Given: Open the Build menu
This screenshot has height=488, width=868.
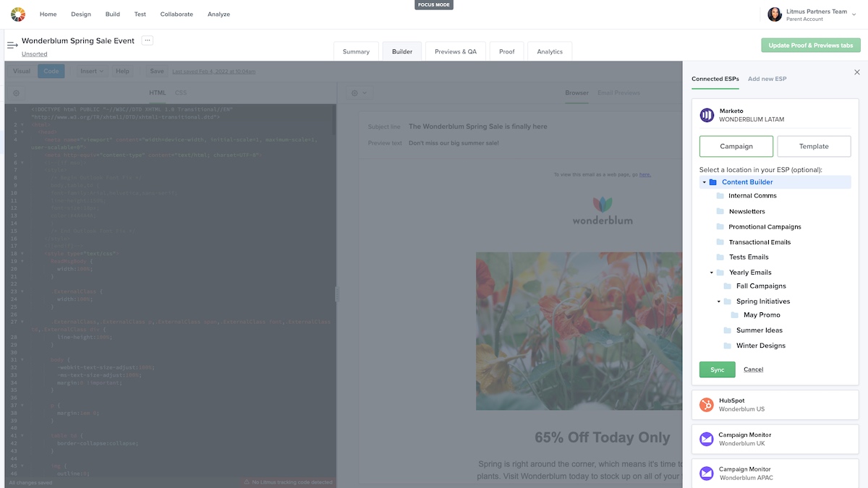Looking at the screenshot, I should pyautogui.click(x=113, y=14).
